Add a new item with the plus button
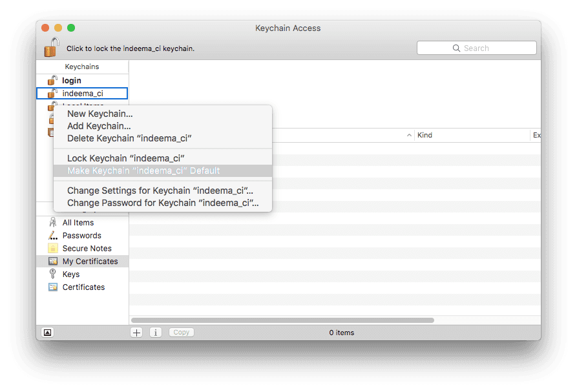This screenshot has height=392, width=577. tap(136, 332)
